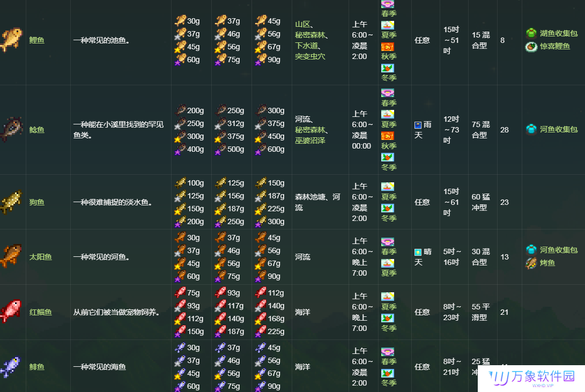
Task: Click the winter season icon in 鲤鱼 row
Action: coord(388,68)
